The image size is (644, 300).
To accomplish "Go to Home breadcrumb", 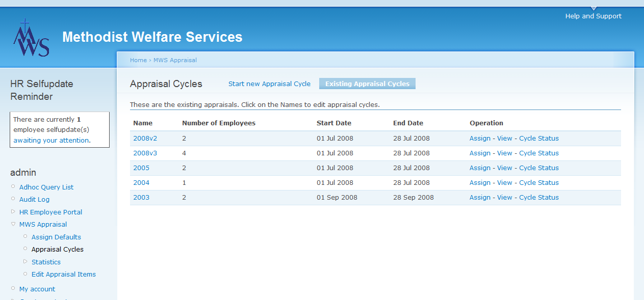I will tap(138, 60).
